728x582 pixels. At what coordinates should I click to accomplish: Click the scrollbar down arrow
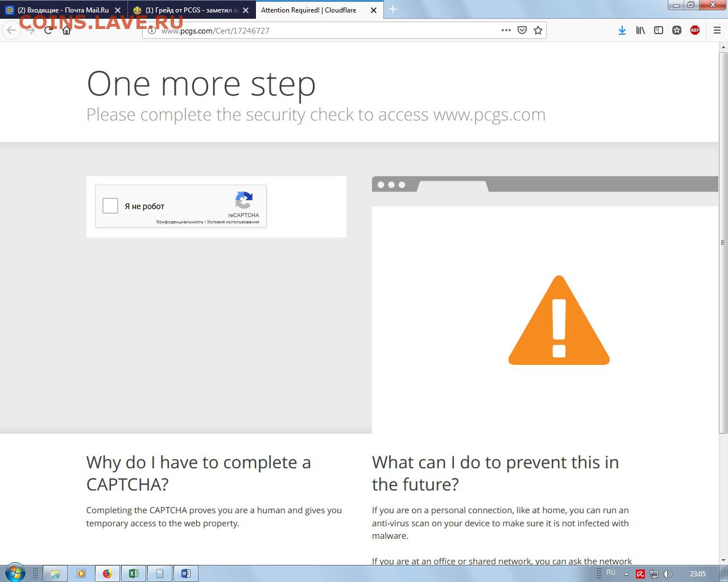723,560
